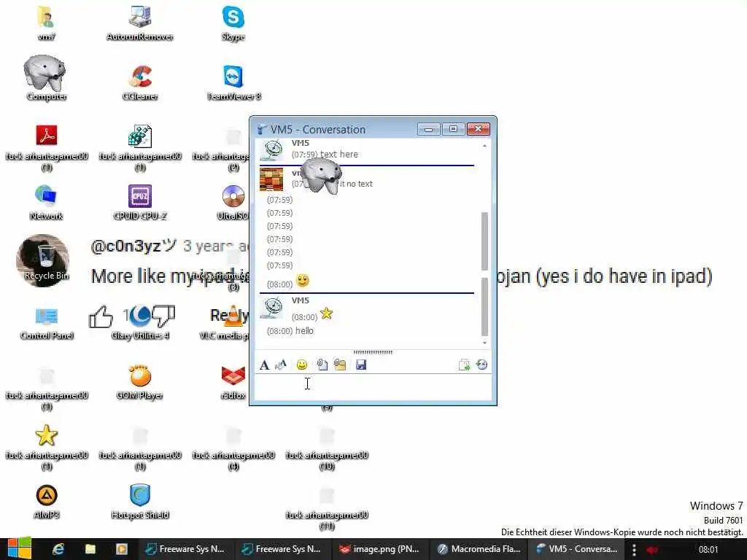The image size is (747, 560).
Task: Click the VM5 avatar beside the star message
Action: pyautogui.click(x=272, y=308)
